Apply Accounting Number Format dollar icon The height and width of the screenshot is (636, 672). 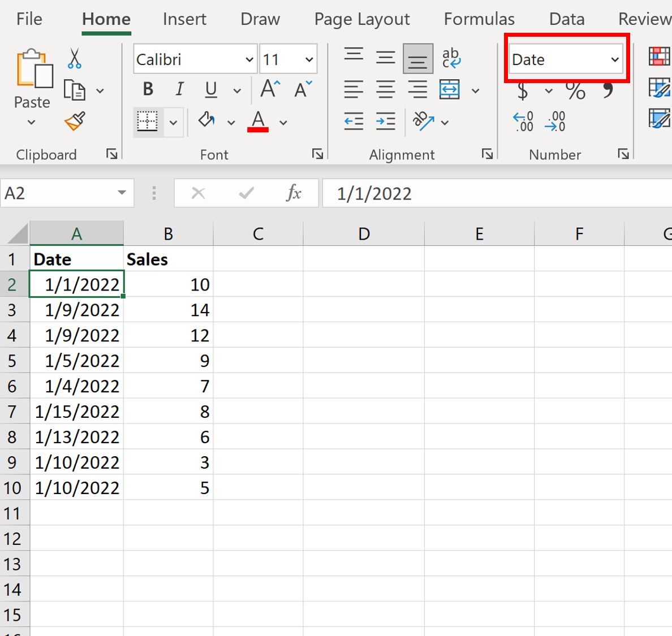pos(523,90)
